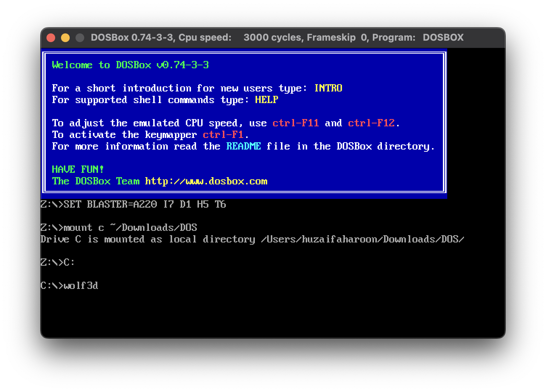Click the green "HAVE FUN!" text

coord(78,170)
